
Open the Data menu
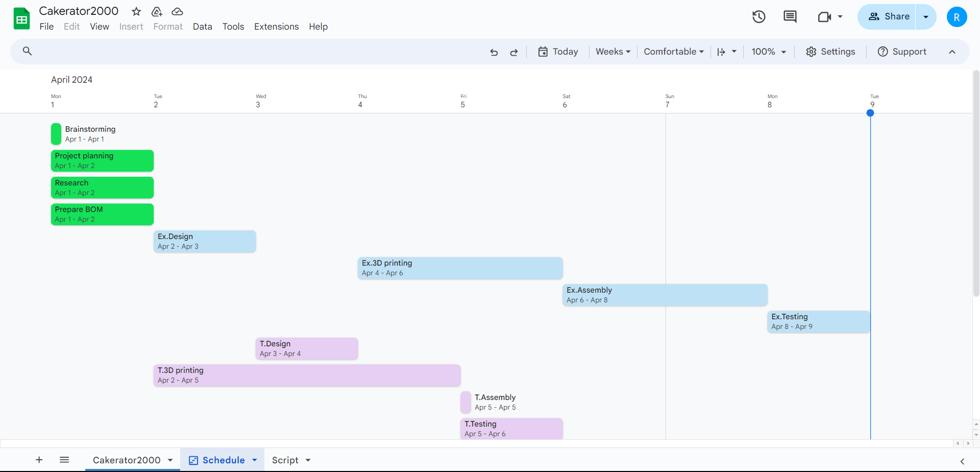coord(202,27)
